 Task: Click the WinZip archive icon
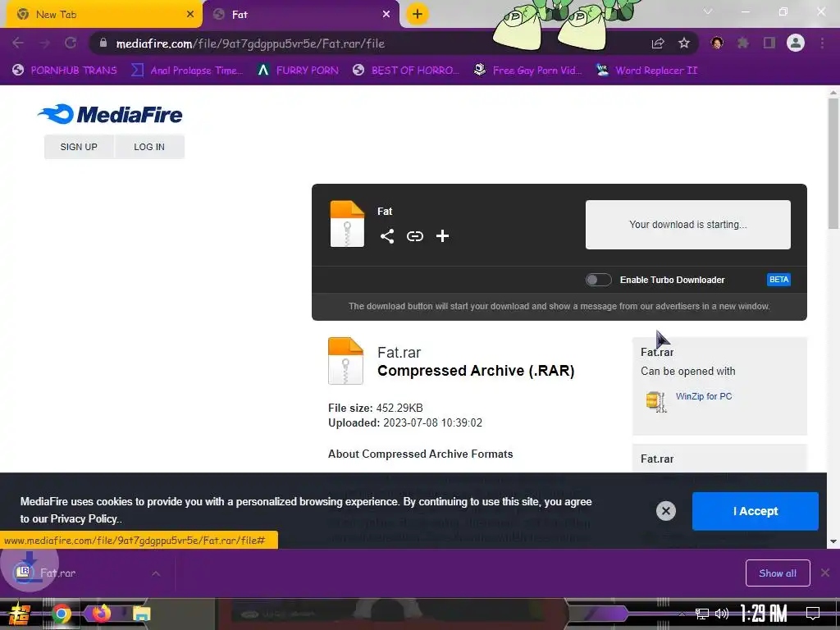(656, 401)
